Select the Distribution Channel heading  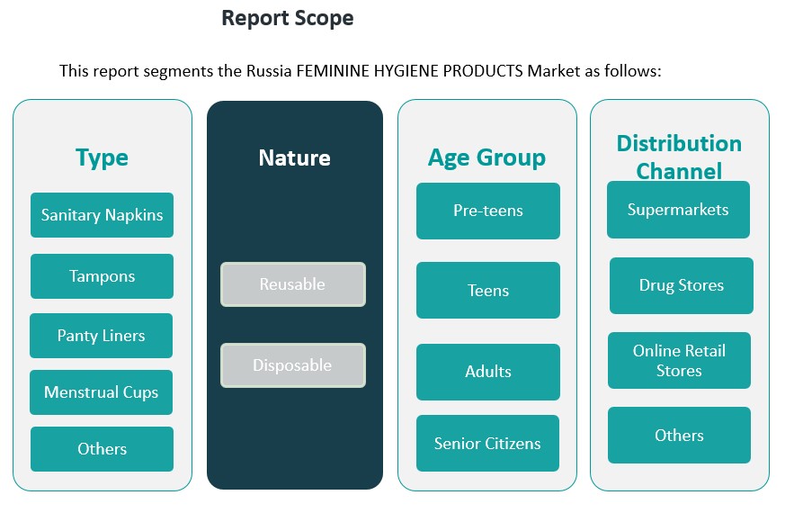click(x=679, y=157)
